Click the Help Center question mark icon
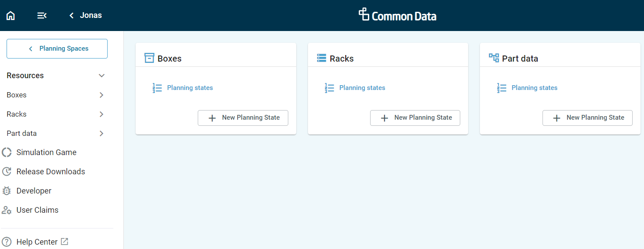This screenshot has width=644, height=249. coord(7,242)
